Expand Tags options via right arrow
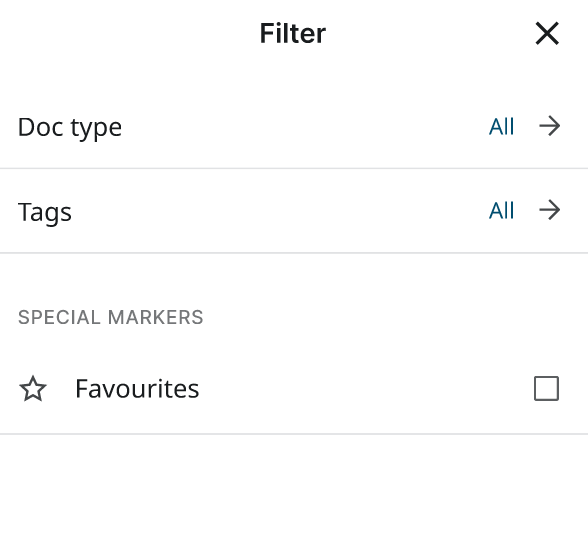 [550, 210]
